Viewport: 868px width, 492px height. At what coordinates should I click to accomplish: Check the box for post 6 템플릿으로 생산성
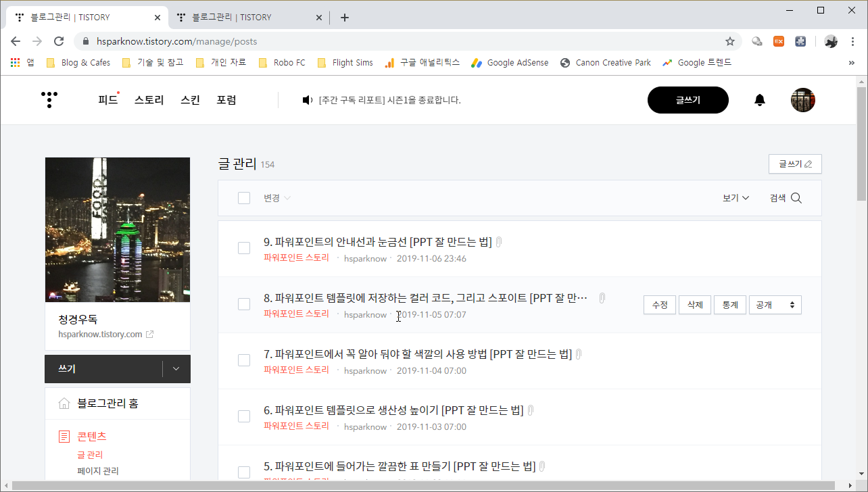(244, 416)
